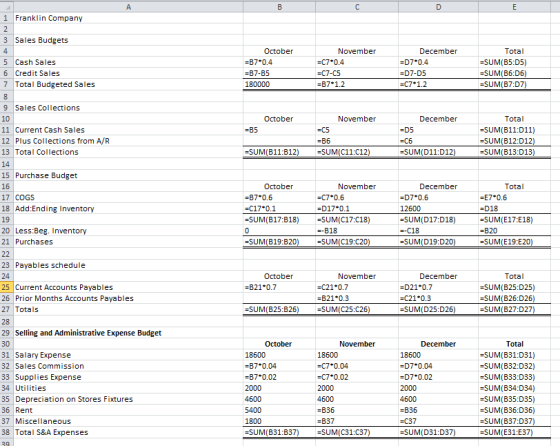Select column D header

[438, 7]
